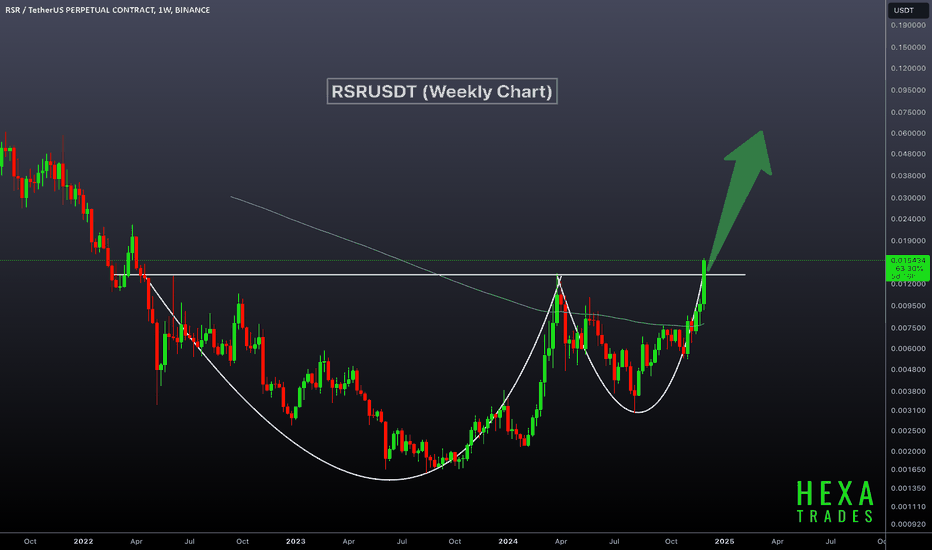
Task: Click the USDT currency button on price axis
Action: 907,10
